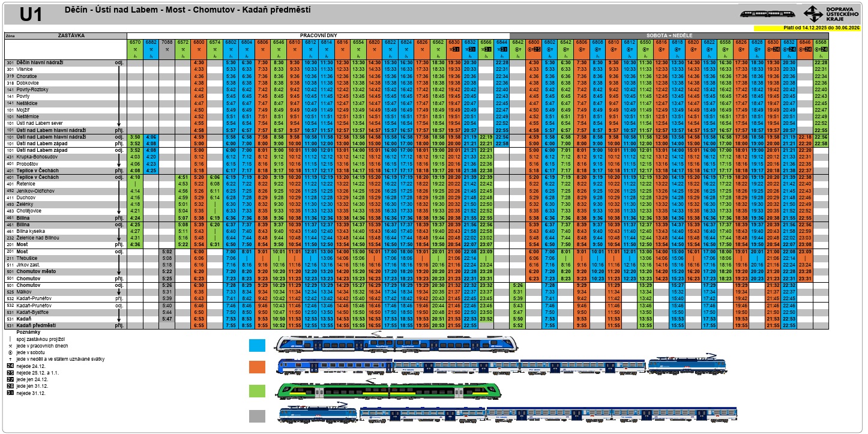Screen dimensions: 868x434
Task: Click the large U1 line label
Action: (31, 14)
